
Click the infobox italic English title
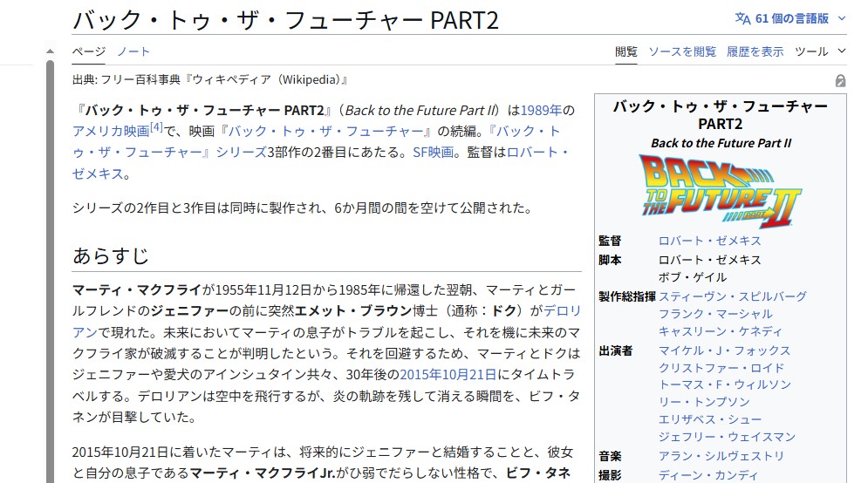click(x=721, y=143)
